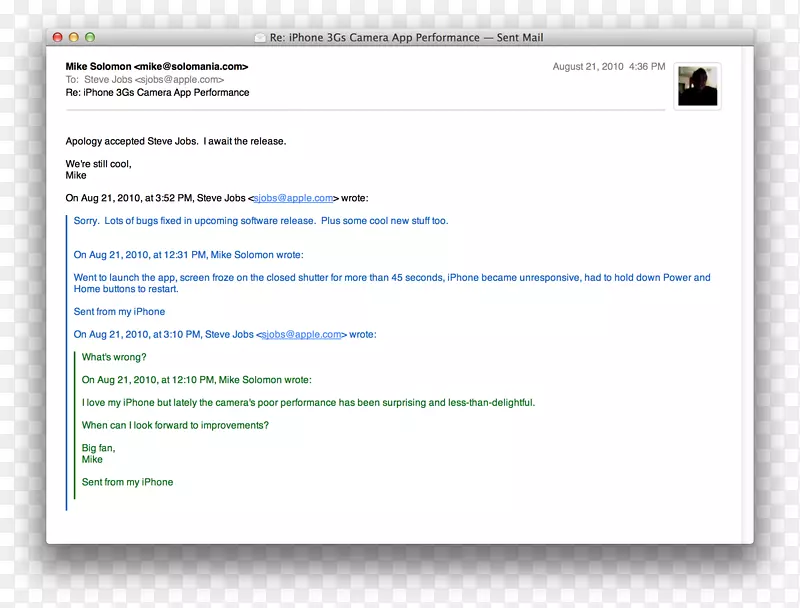The height and width of the screenshot is (608, 800).
Task: Open sjobs@apple.com link in 3:10 PM quote
Action: coord(302,335)
